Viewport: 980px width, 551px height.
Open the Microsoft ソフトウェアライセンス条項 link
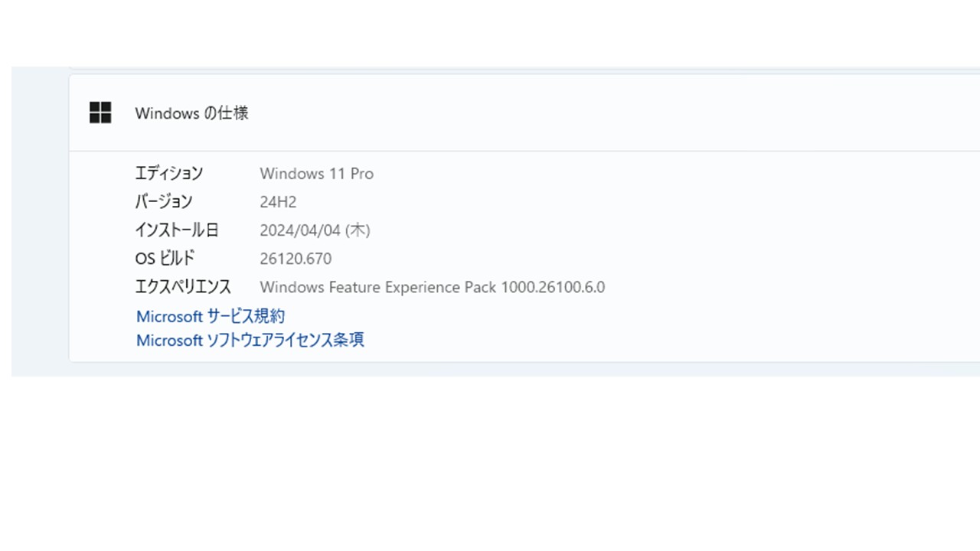click(x=250, y=340)
